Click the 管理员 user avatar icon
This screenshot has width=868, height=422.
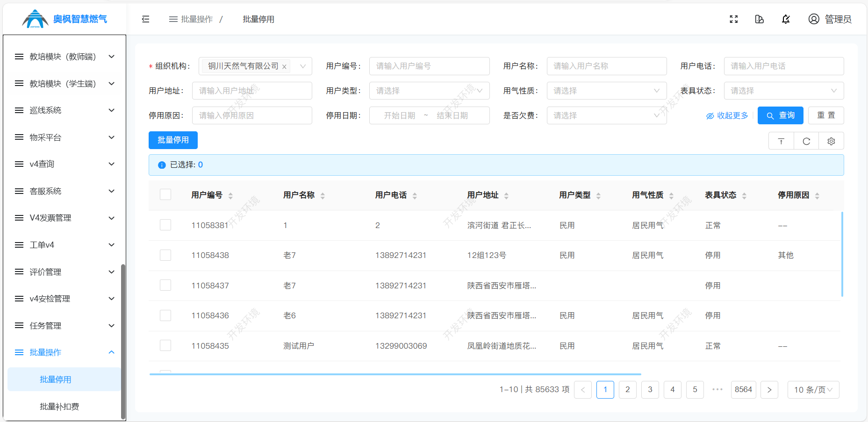(814, 19)
